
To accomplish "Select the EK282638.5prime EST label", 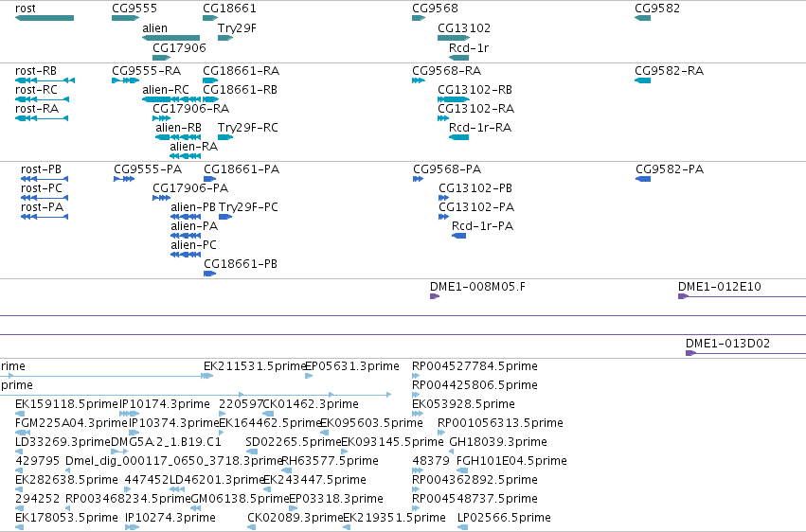I will coord(67,480).
